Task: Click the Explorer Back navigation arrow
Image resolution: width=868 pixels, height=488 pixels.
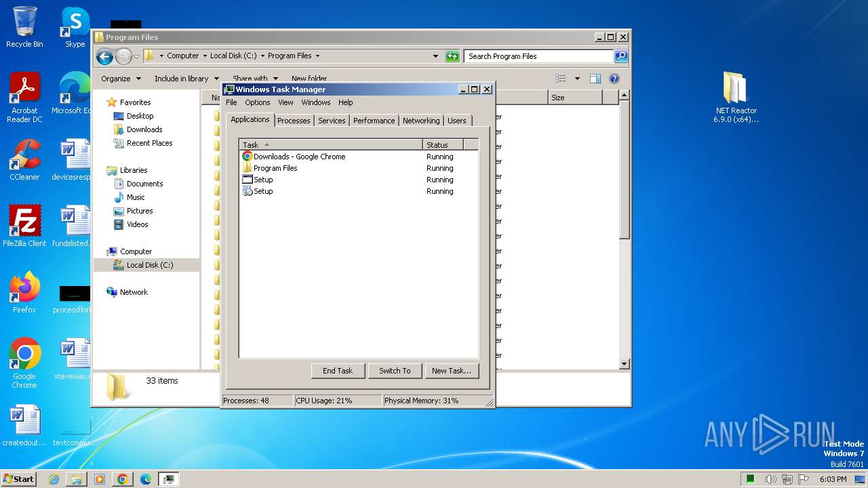Action: [104, 56]
